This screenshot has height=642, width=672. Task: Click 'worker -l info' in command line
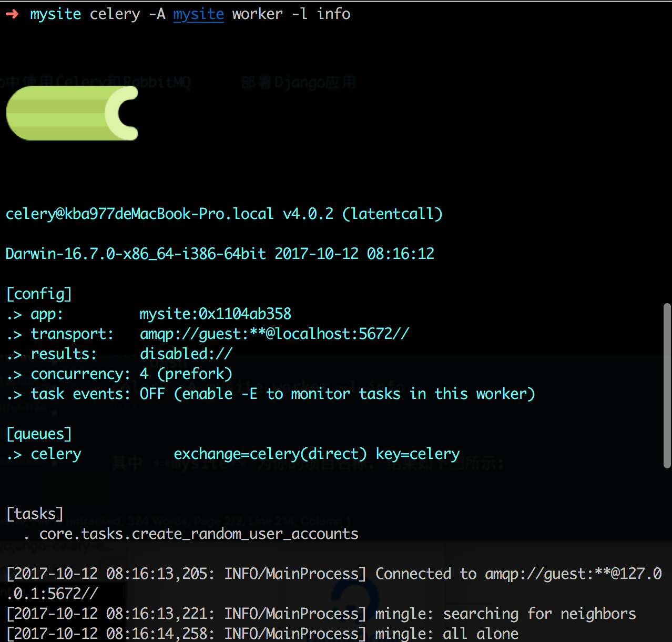pos(291,14)
